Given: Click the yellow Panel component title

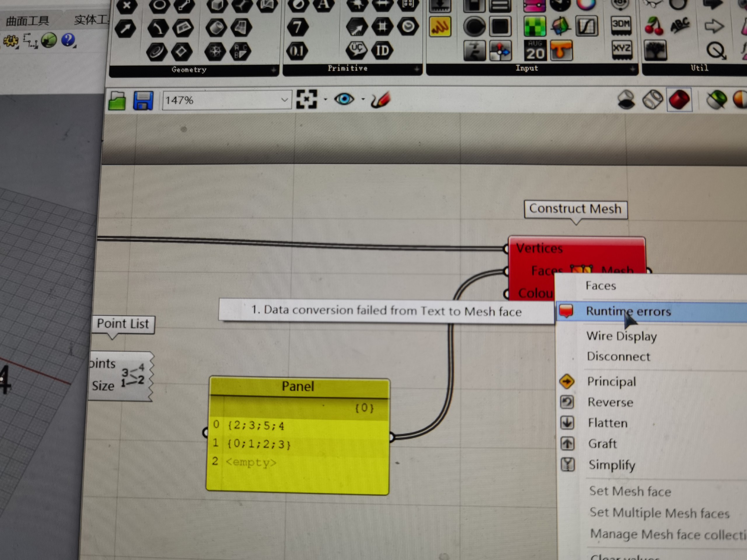Looking at the screenshot, I should [x=298, y=386].
